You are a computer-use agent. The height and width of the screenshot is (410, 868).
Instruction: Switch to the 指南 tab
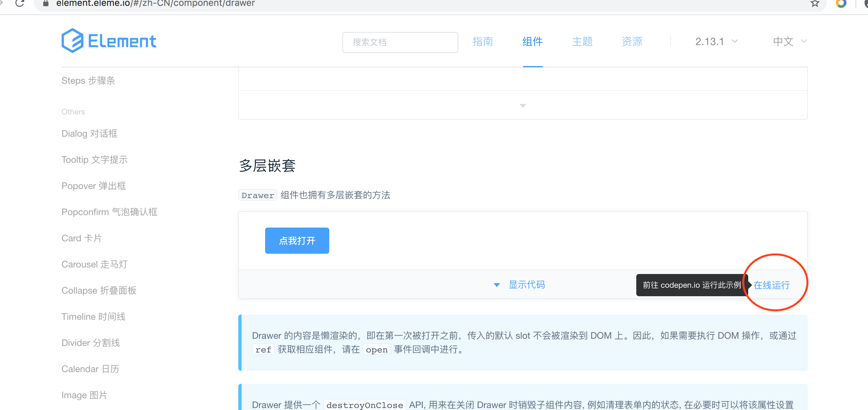point(483,42)
